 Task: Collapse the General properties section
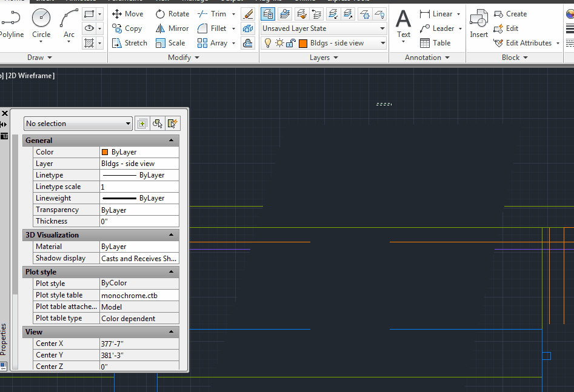pos(172,141)
